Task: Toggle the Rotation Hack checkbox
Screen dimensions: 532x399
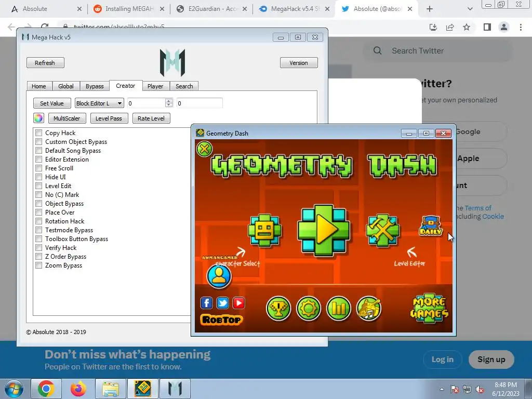Action: point(38,221)
